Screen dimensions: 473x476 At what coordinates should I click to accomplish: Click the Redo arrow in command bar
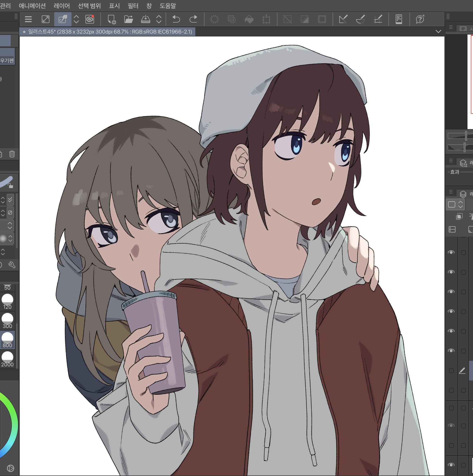pos(193,19)
